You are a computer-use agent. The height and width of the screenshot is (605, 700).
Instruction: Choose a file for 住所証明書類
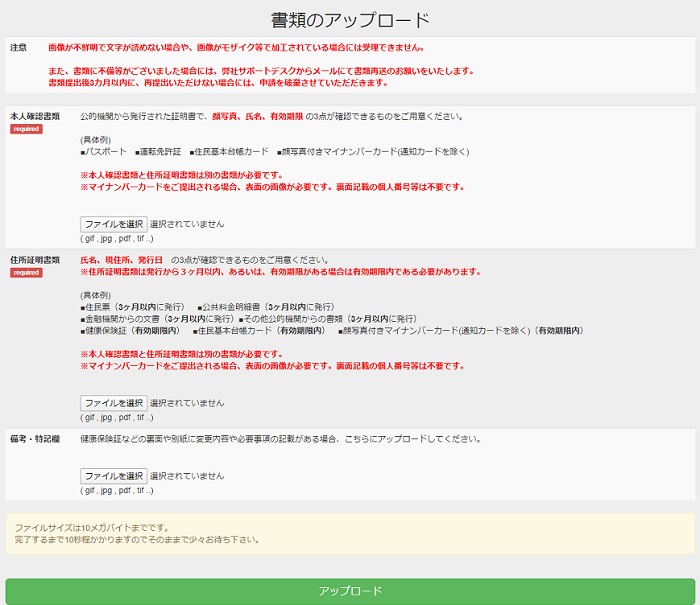click(113, 403)
